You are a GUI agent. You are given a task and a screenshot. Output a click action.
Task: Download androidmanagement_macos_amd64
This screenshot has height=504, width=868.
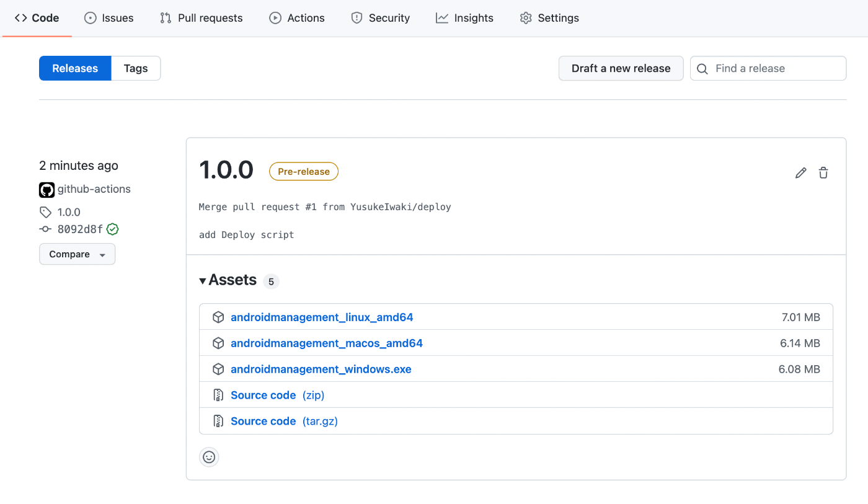click(x=327, y=343)
